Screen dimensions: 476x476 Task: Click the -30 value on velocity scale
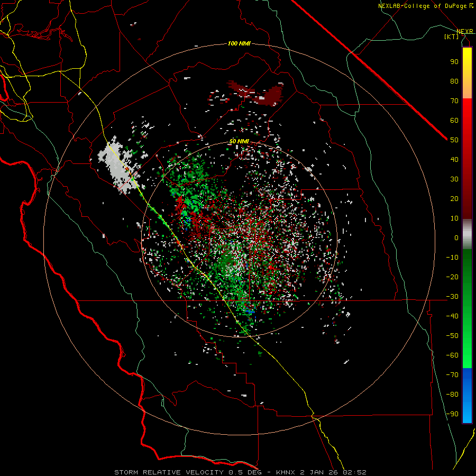452,297
